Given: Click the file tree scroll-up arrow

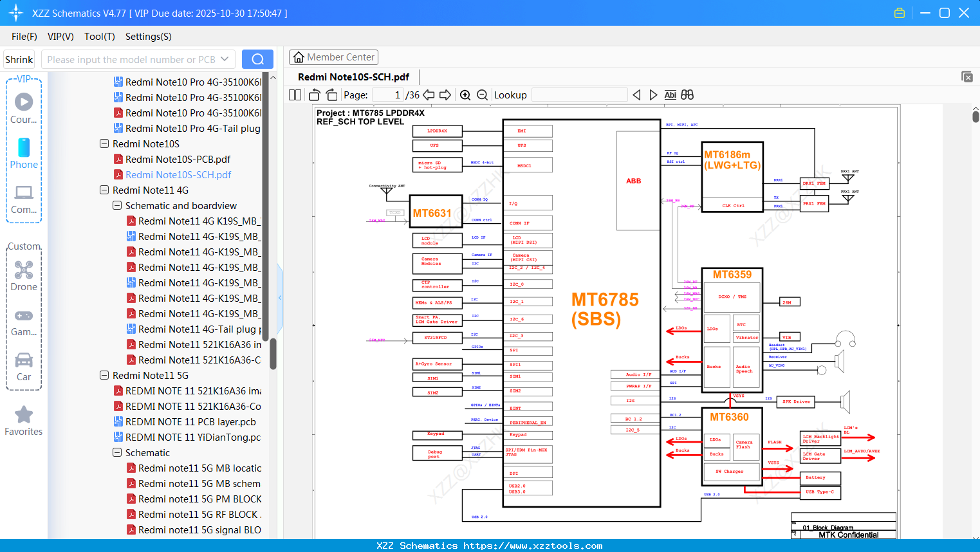Looking at the screenshot, I should 273,77.
